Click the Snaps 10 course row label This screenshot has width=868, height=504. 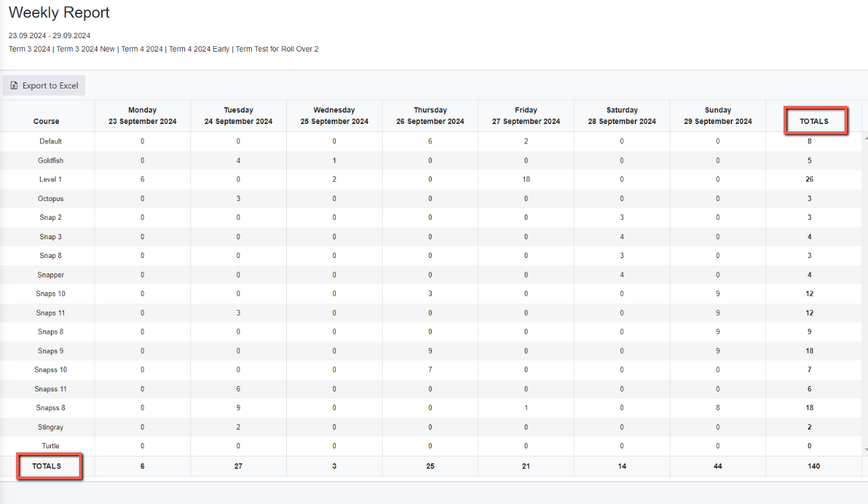click(50, 294)
